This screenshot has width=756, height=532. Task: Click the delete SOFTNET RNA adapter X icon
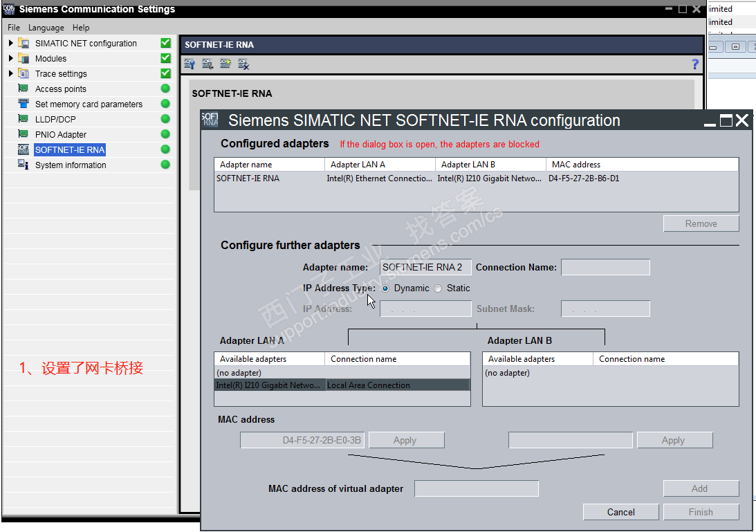(x=243, y=64)
